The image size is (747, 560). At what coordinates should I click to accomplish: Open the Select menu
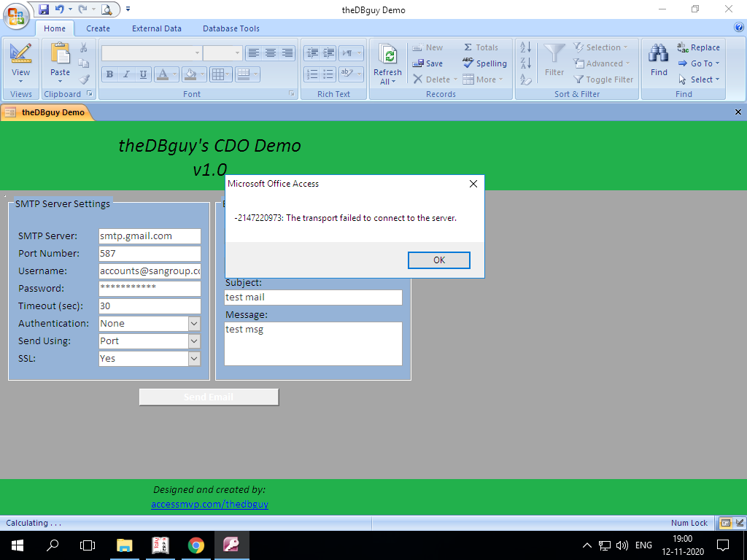(698, 79)
